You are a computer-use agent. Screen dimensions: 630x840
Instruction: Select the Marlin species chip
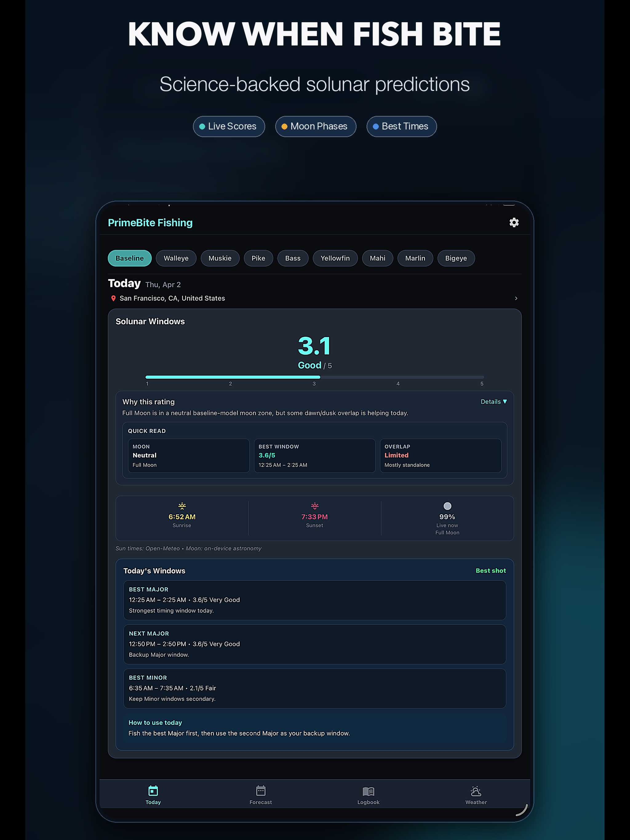pyautogui.click(x=415, y=258)
